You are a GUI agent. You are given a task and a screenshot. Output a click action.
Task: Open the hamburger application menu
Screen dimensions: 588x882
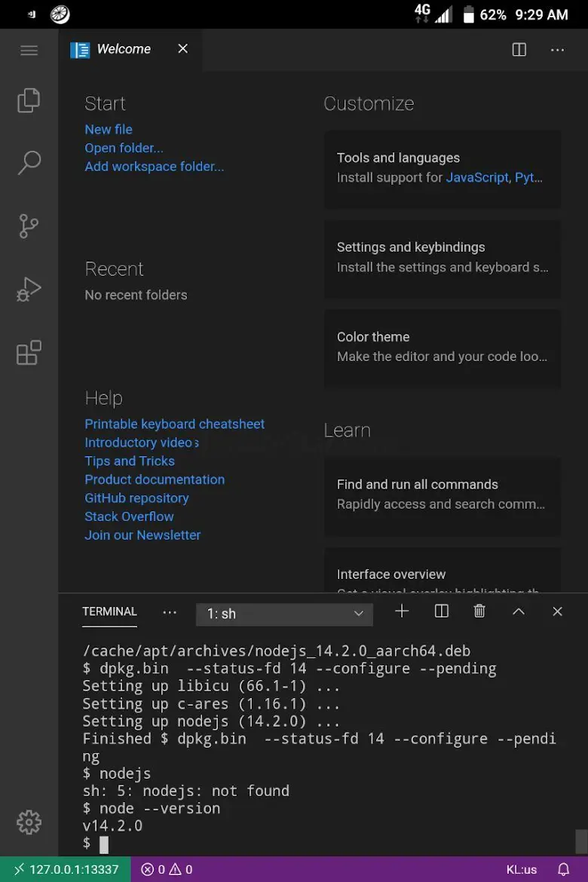[x=29, y=50]
